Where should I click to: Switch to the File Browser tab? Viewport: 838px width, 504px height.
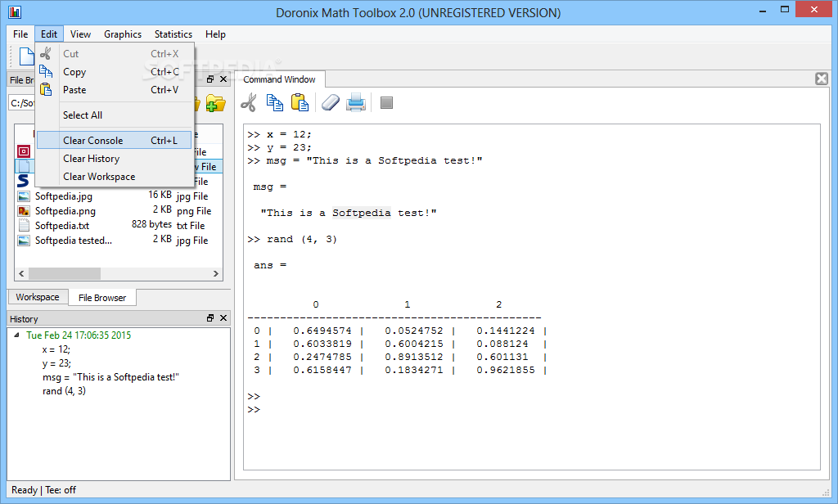point(102,298)
